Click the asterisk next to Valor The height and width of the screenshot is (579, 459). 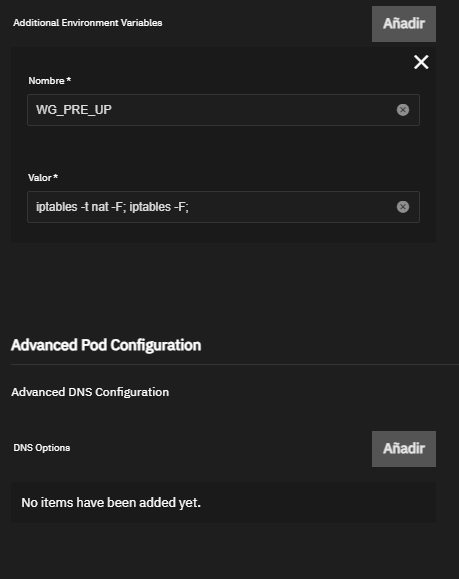tap(55, 177)
